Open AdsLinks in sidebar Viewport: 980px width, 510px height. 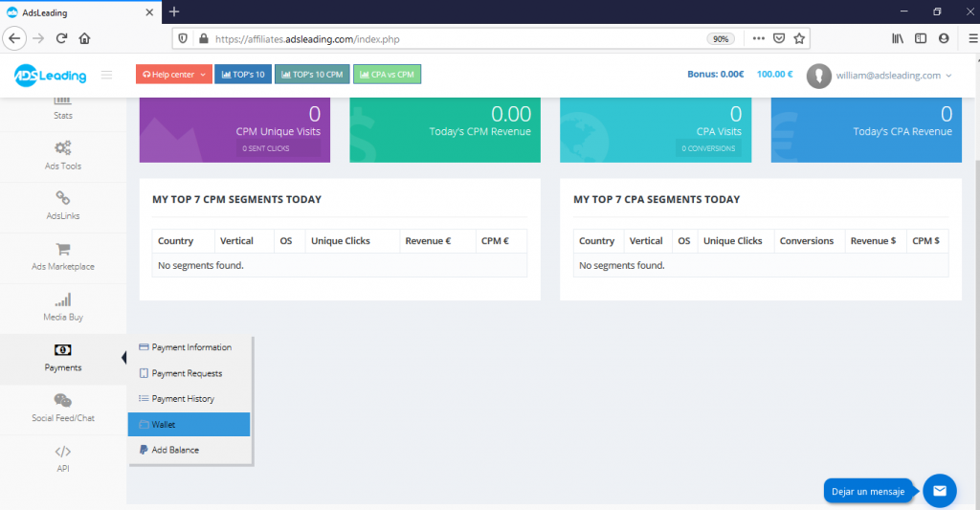(62, 206)
